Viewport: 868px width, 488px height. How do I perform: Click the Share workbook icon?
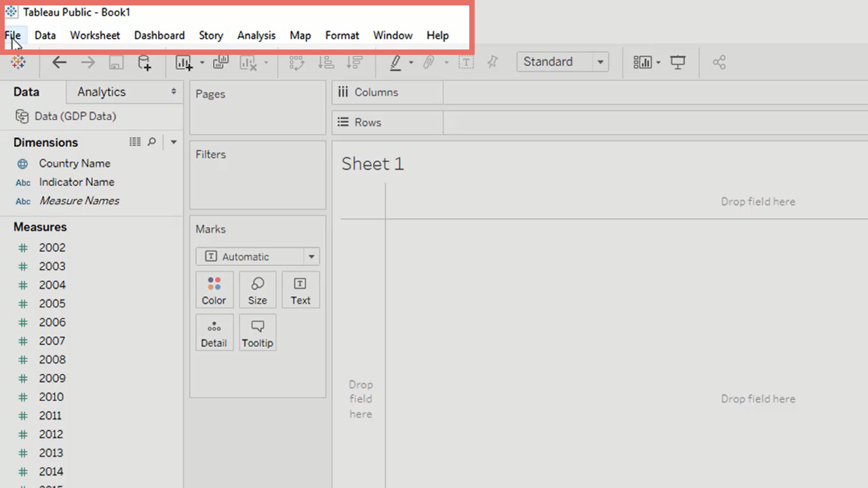719,62
